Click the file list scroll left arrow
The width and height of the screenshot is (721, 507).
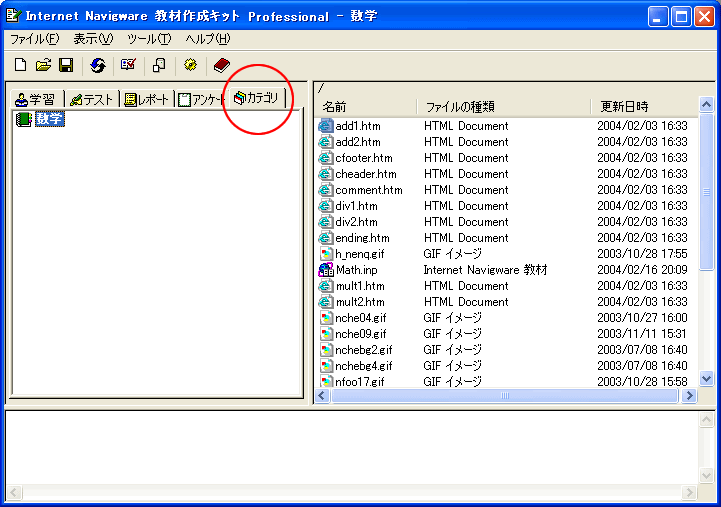pos(322,395)
